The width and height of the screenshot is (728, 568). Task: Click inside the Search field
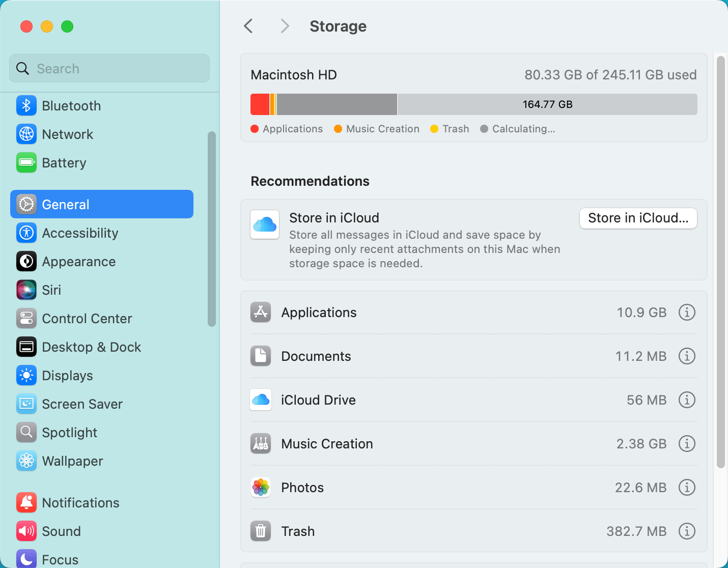pyautogui.click(x=109, y=68)
